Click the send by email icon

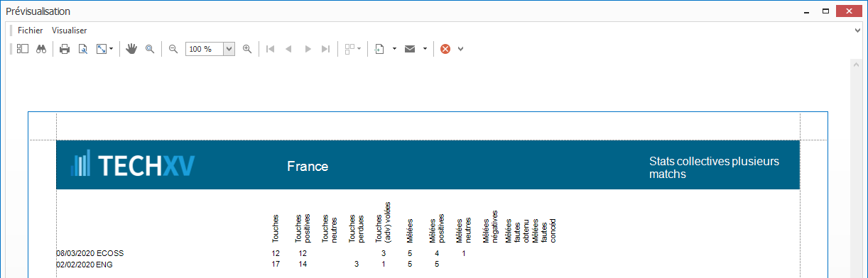(x=410, y=49)
